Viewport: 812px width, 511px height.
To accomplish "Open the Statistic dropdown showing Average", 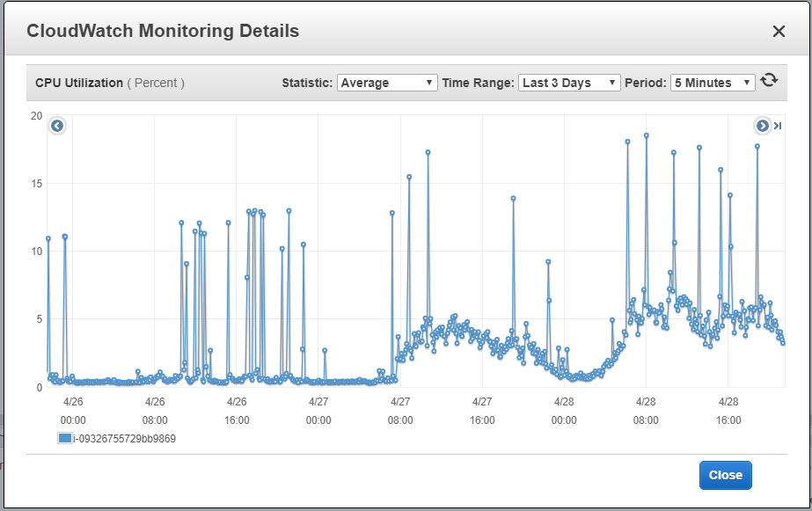I will (x=387, y=83).
